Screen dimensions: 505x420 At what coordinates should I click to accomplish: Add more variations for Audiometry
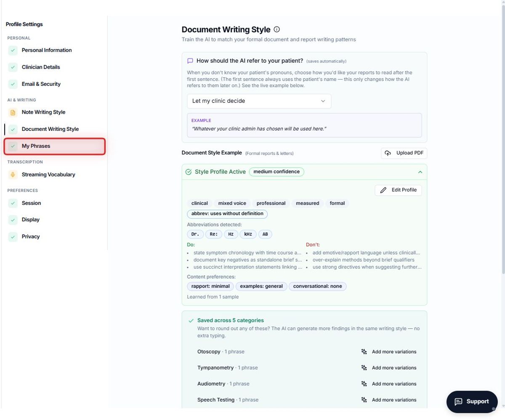[x=389, y=384]
